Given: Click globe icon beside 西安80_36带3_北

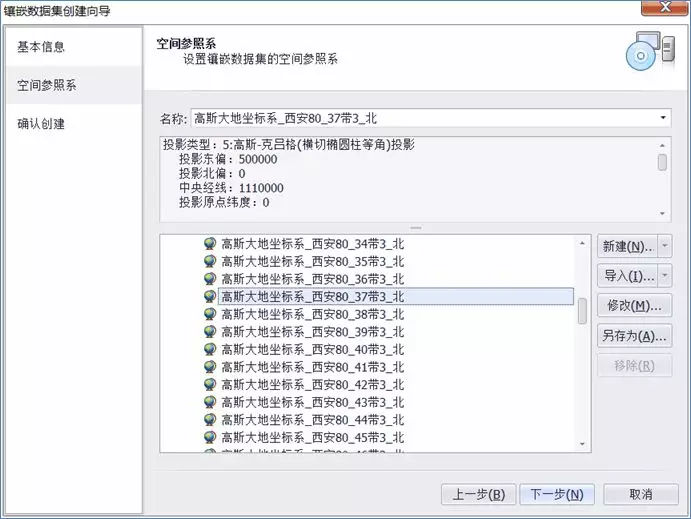Looking at the screenshot, I should pos(210,279).
